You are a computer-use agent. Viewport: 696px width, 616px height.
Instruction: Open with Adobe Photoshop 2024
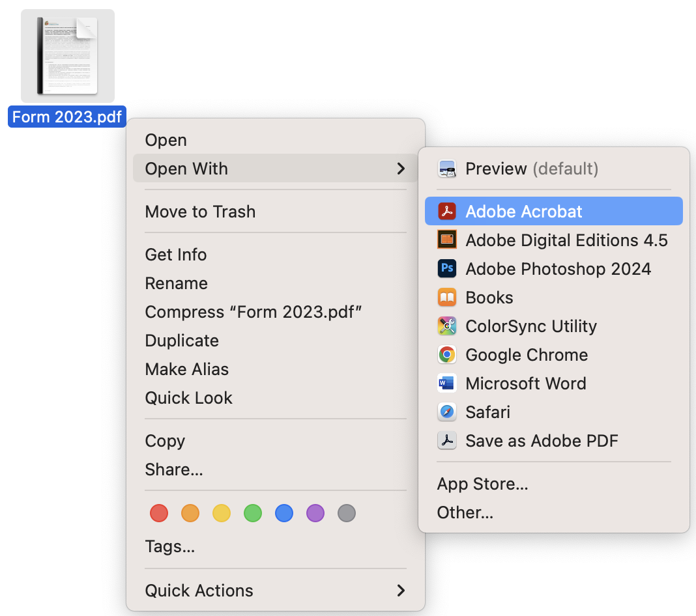click(x=553, y=269)
